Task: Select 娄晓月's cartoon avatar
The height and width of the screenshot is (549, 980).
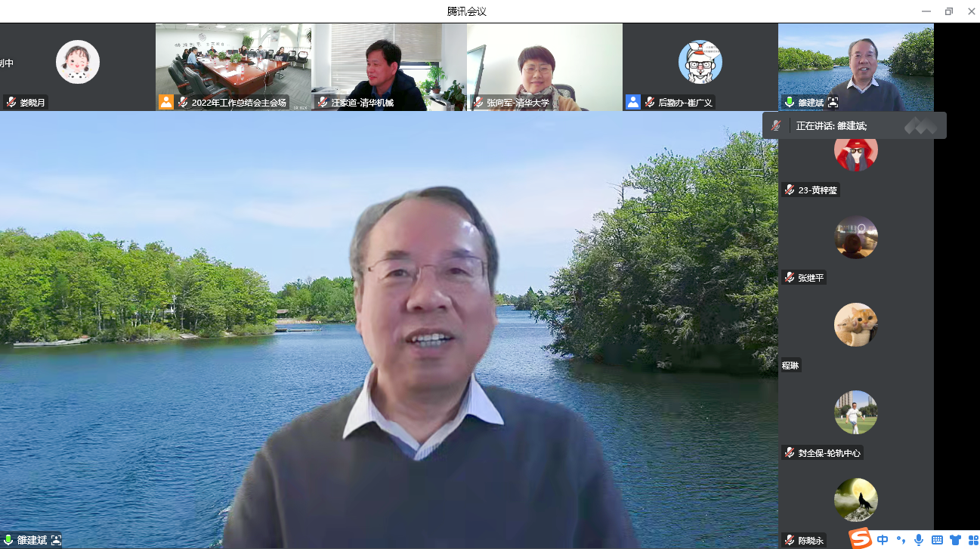Action: 78,62
